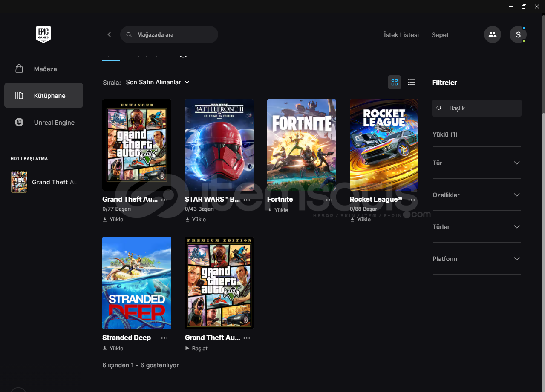Image resolution: width=545 pixels, height=392 pixels.
Task: Switch to list view layout
Action: tap(412, 82)
